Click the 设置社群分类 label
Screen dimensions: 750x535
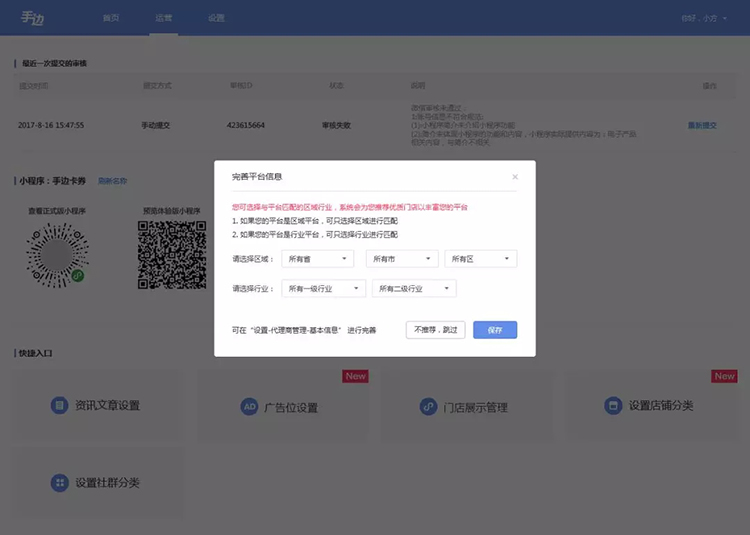(107, 482)
